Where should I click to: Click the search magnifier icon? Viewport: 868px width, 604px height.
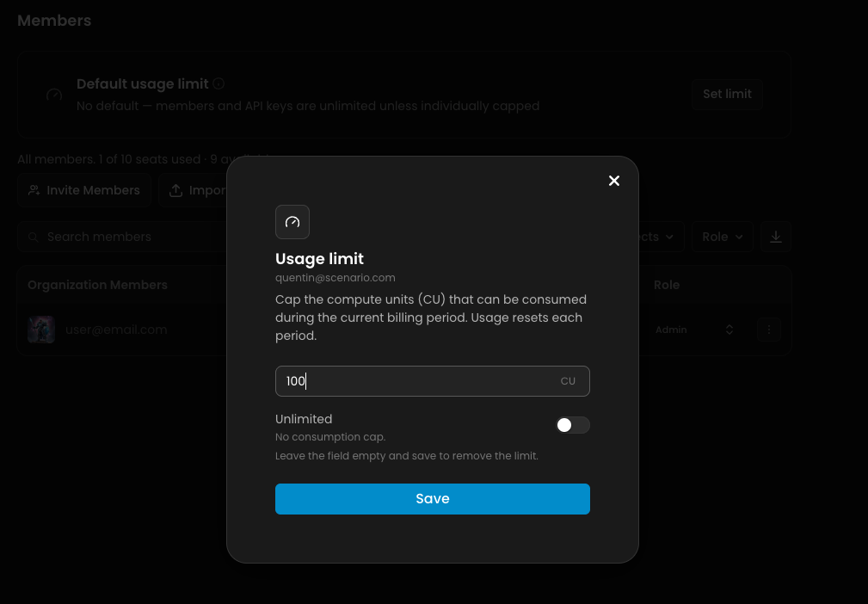pos(34,237)
